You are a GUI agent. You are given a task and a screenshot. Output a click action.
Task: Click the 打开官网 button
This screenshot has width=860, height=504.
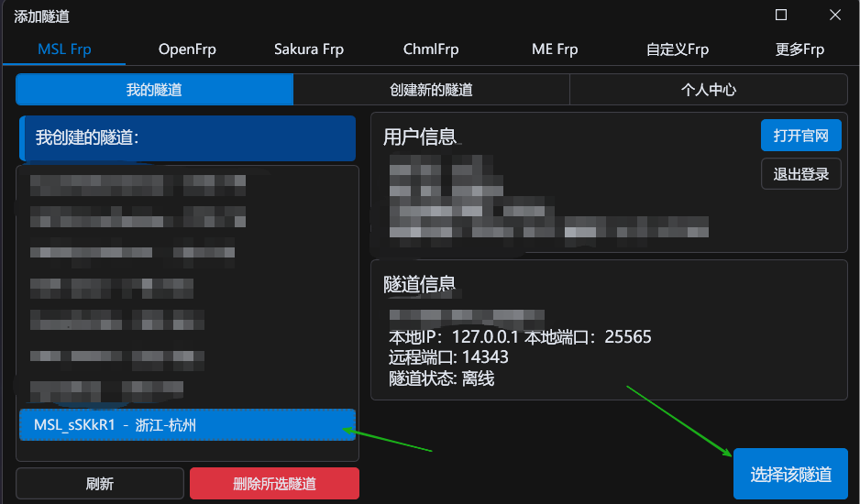[x=800, y=136]
